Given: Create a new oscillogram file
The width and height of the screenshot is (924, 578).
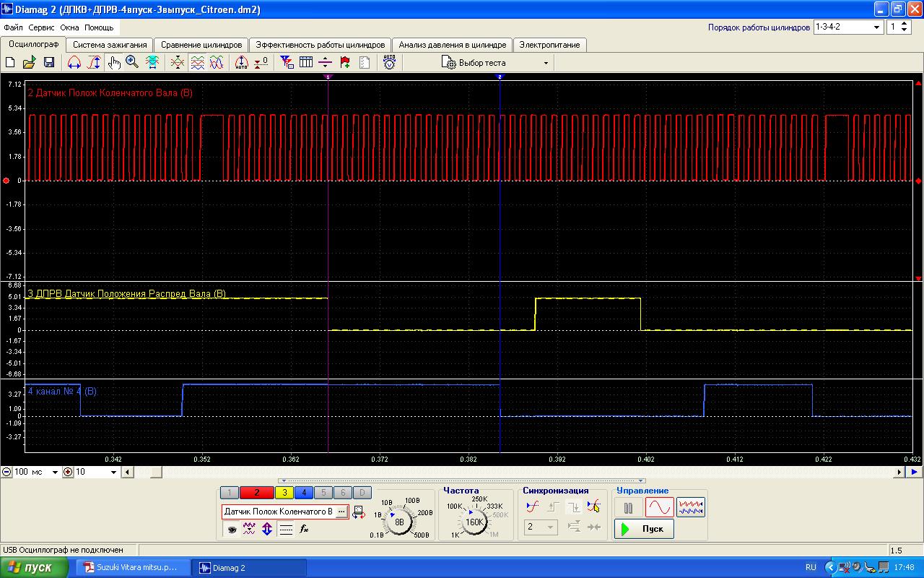Looking at the screenshot, I should [x=10, y=63].
